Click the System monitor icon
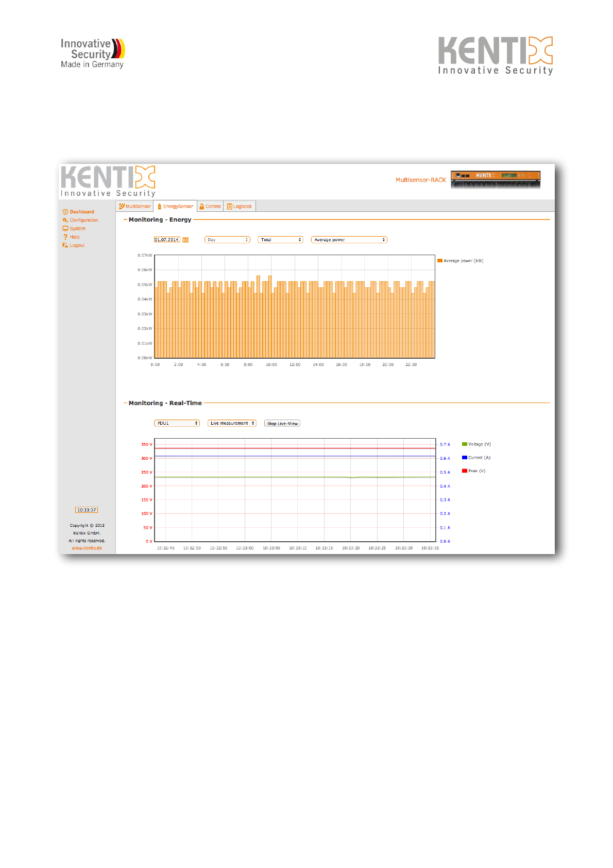The width and height of the screenshot is (613, 868). coord(65,228)
